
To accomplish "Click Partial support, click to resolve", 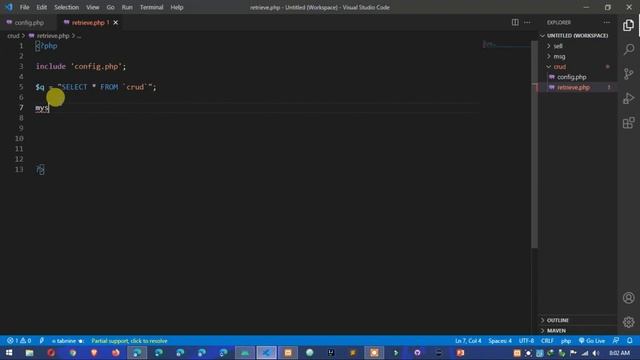I will [x=129, y=341].
